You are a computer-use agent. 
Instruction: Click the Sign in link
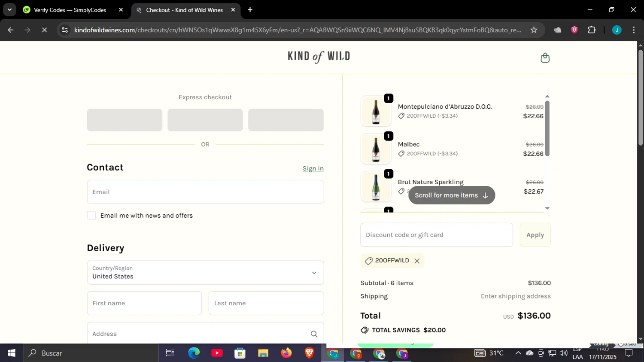click(x=313, y=168)
